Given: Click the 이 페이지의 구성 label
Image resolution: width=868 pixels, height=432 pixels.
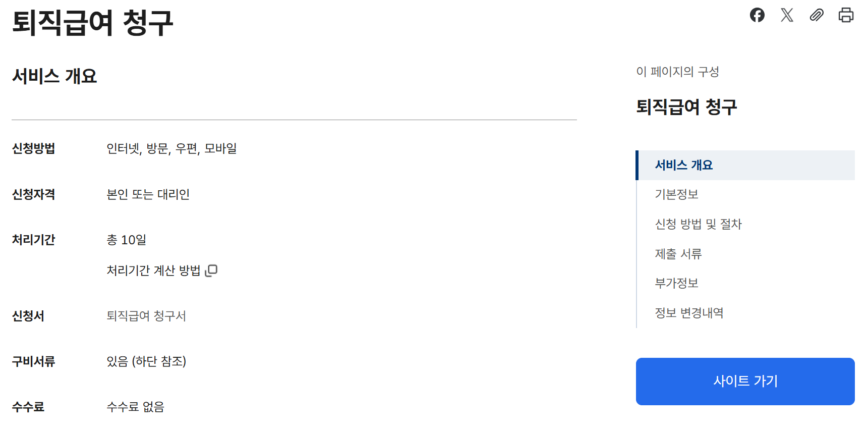Looking at the screenshot, I should tap(677, 72).
